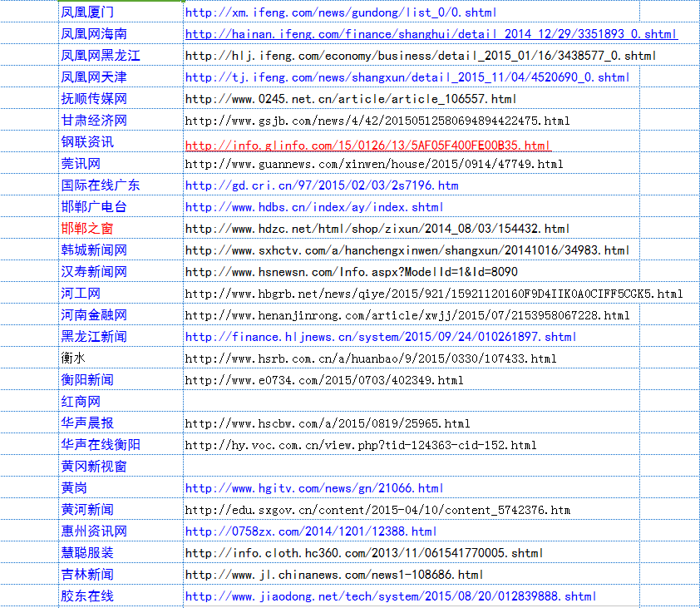Open the finance.hljnews.cn system link
Image resolution: width=700 pixels, height=608 pixels.
coord(381,337)
